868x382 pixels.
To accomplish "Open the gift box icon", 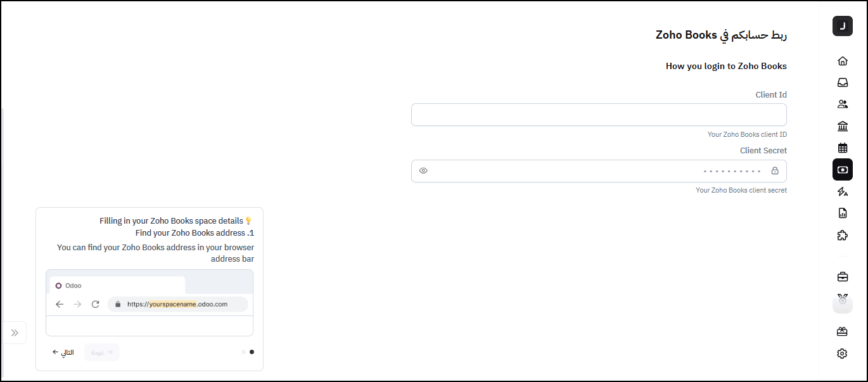I will 842,331.
